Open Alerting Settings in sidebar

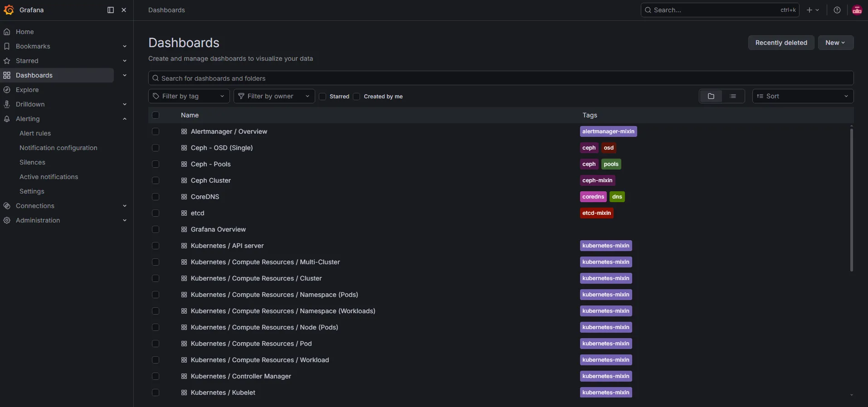click(32, 191)
